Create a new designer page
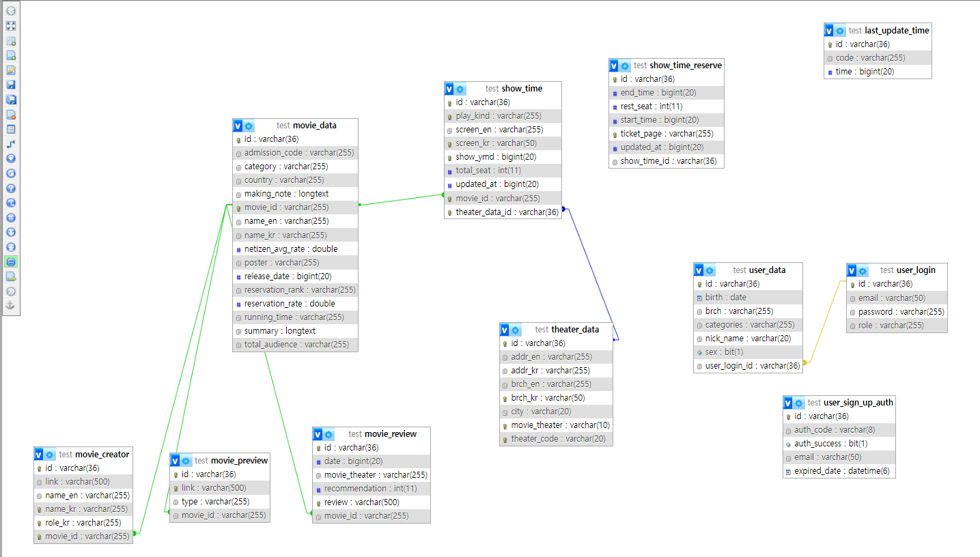The height and width of the screenshot is (557, 980). tap(11, 55)
